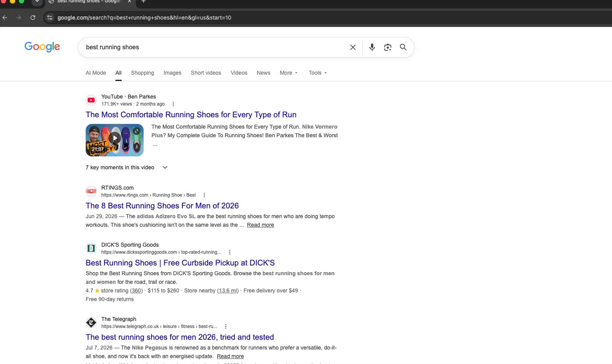Click The Telegraph favicon
This screenshot has width=612, height=364.
[x=91, y=323]
